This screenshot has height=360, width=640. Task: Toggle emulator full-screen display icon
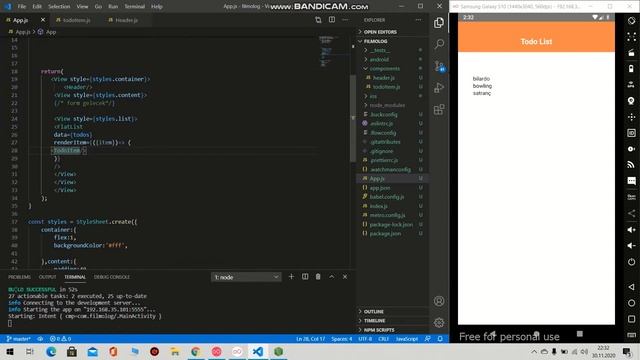(x=631, y=37)
